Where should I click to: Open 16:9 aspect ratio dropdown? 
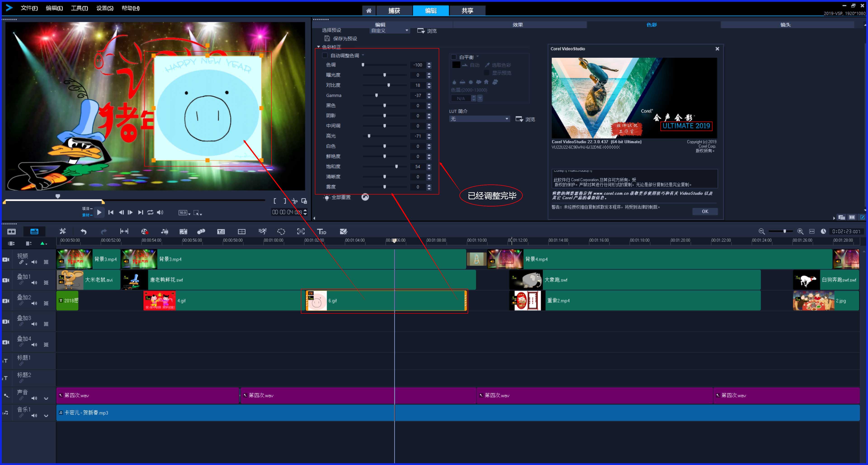[185, 213]
